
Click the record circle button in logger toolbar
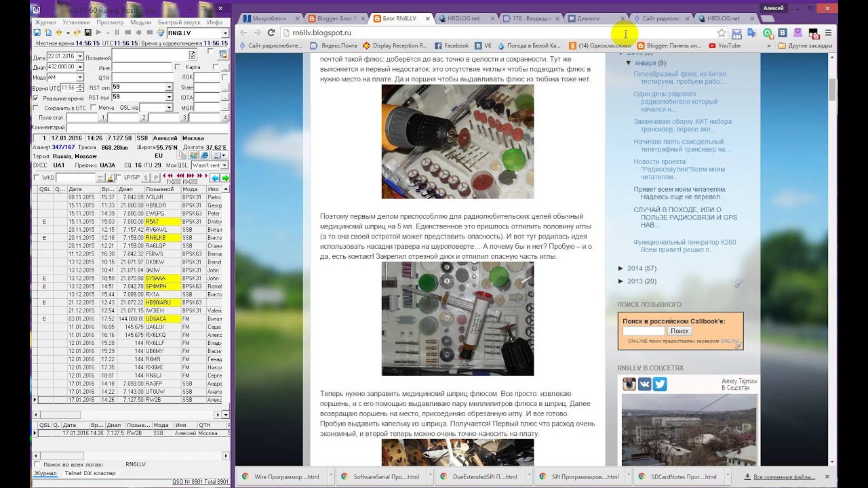[x=139, y=33]
